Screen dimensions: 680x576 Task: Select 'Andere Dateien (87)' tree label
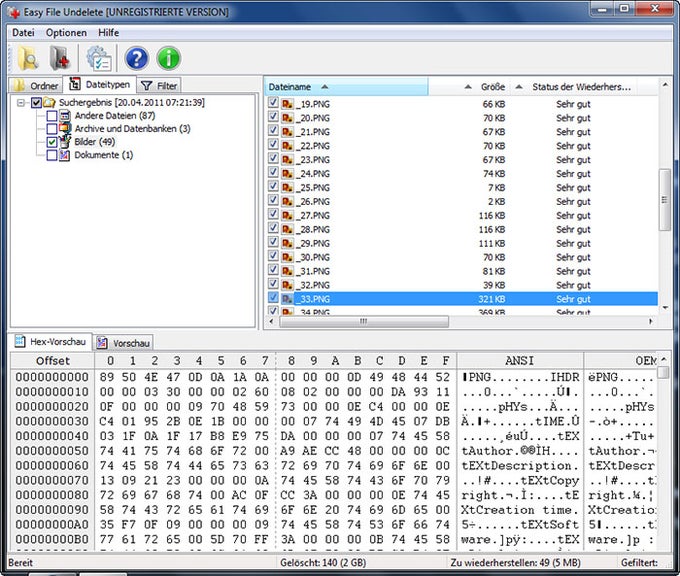click(114, 116)
